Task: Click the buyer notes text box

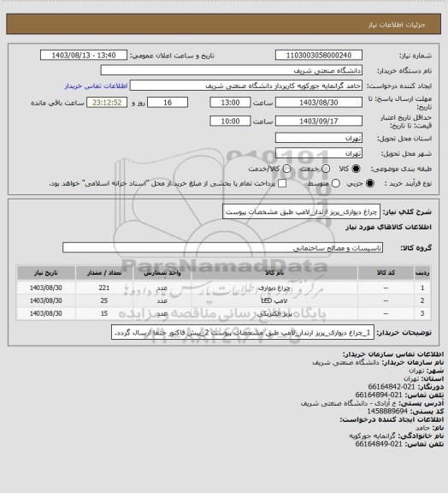Action: [x=243, y=332]
